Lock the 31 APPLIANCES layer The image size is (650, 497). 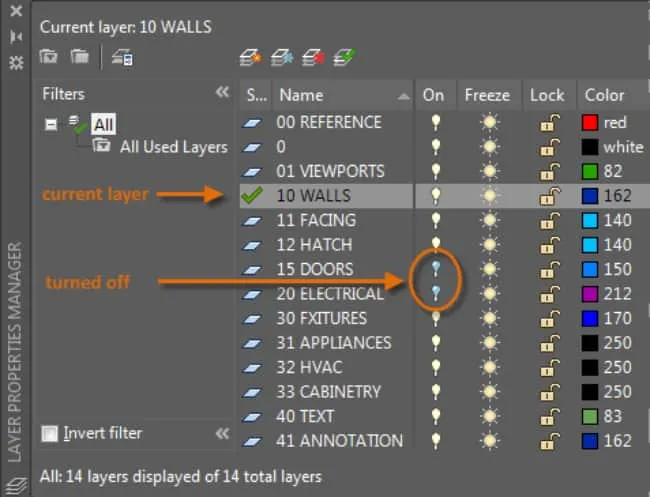click(549, 343)
